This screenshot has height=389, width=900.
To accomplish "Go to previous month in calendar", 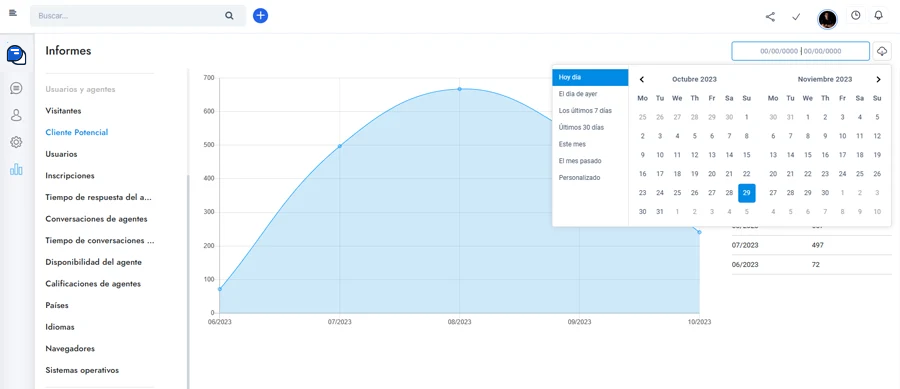I will [x=642, y=79].
